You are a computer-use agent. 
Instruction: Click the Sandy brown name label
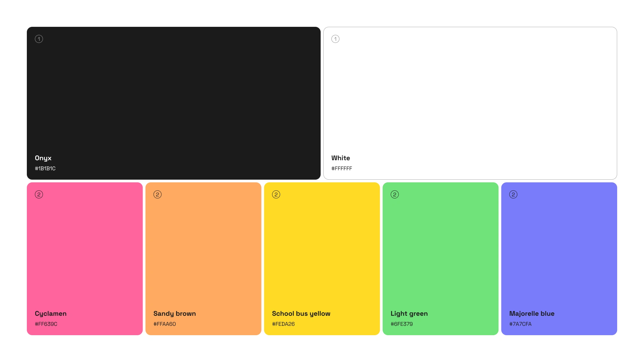(174, 313)
